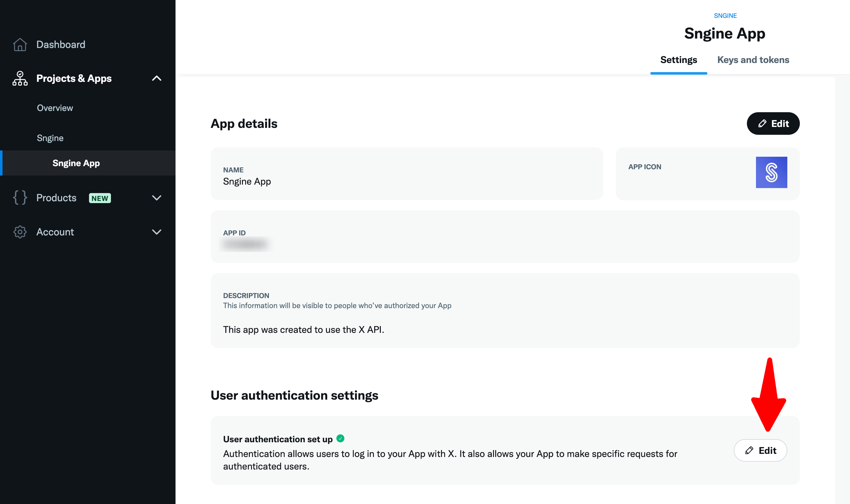Viewport: 850px width, 504px height.
Task: Click the green authentication checkmark icon
Action: (x=340, y=438)
